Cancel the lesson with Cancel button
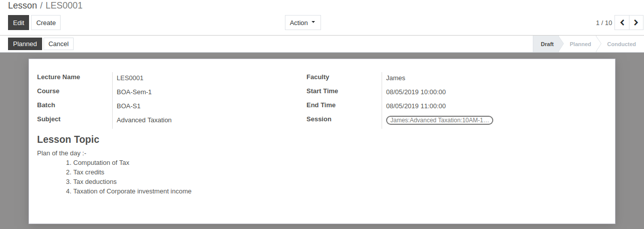 coord(59,44)
